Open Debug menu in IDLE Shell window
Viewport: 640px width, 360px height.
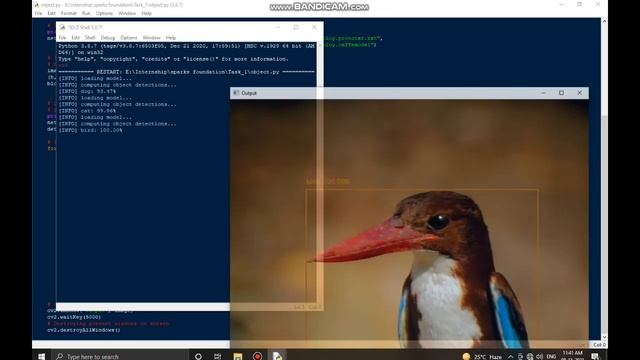coord(108,38)
